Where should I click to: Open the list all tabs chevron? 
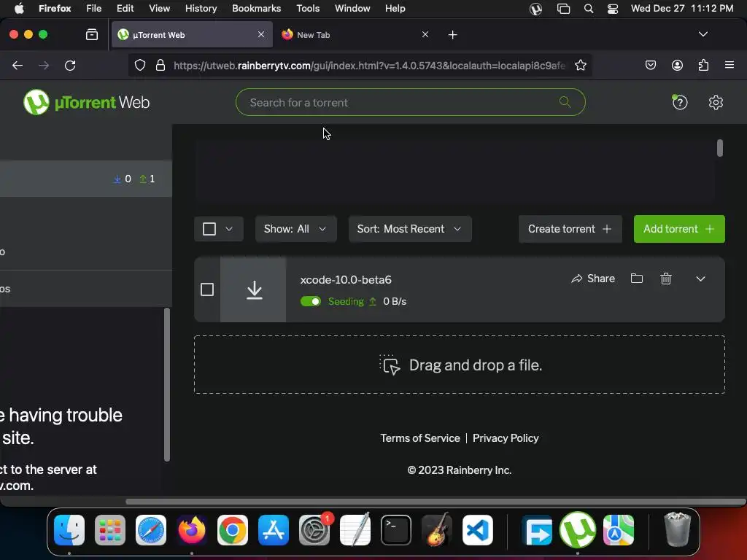tap(703, 34)
